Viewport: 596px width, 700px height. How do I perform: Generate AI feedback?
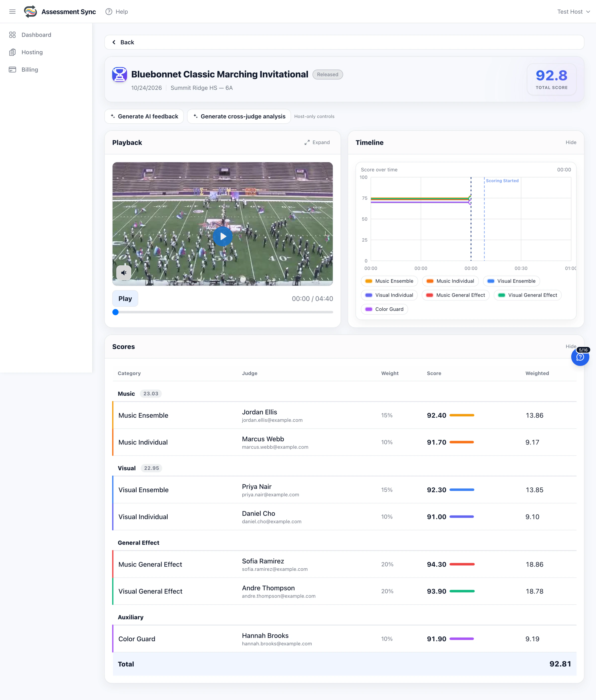point(144,116)
